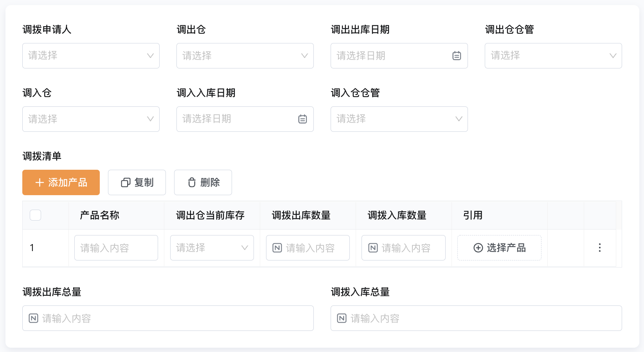
Task: Click plus icon on 添加产品 button
Action: coord(40,183)
